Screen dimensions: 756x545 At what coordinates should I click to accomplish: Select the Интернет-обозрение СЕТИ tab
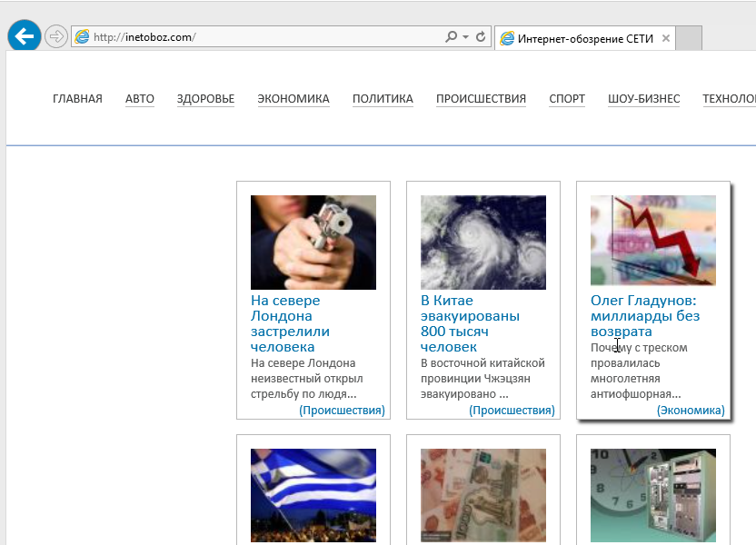tap(585, 38)
